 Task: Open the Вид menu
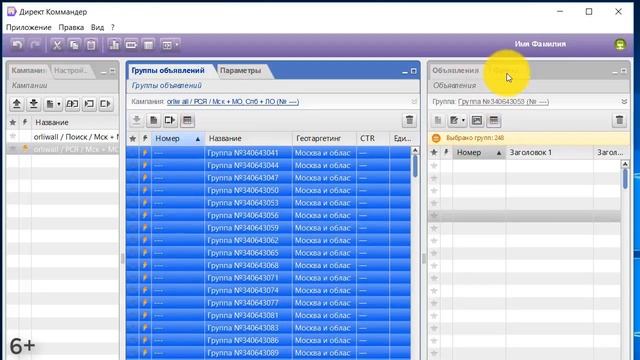coord(97,27)
